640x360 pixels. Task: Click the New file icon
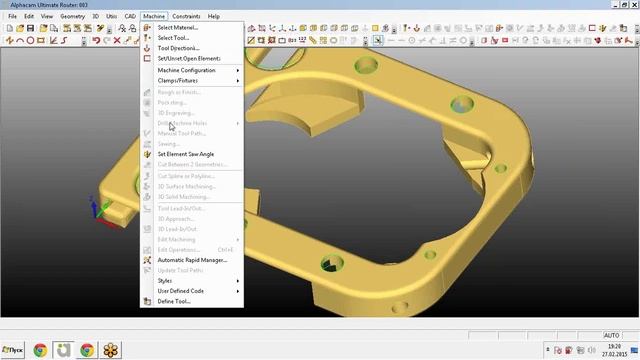(x=10, y=28)
